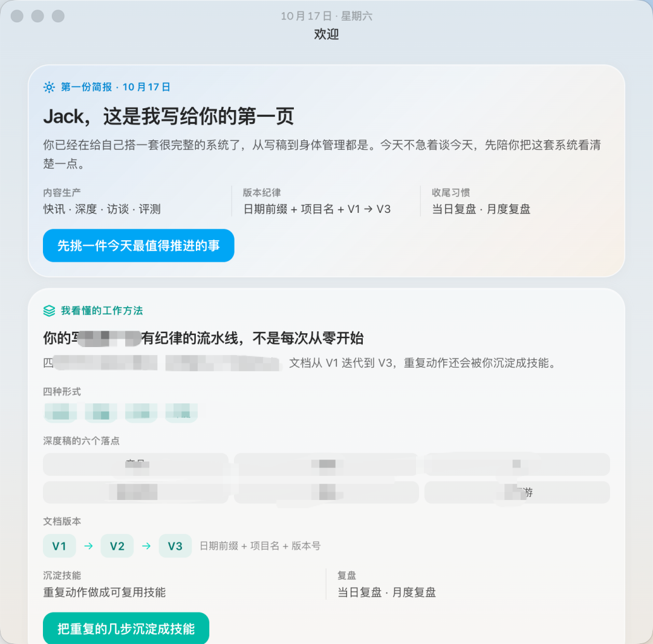Select the V1 version chip
Screen dimensions: 653x644
point(59,545)
